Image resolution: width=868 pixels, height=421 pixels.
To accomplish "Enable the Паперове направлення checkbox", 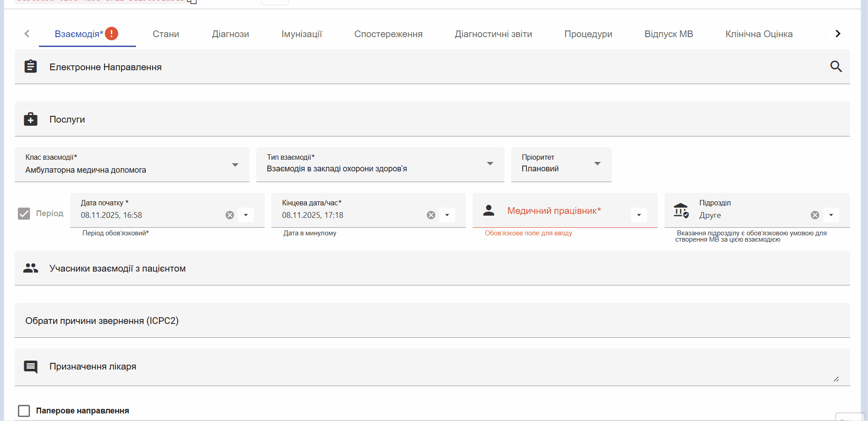I will (x=24, y=411).
